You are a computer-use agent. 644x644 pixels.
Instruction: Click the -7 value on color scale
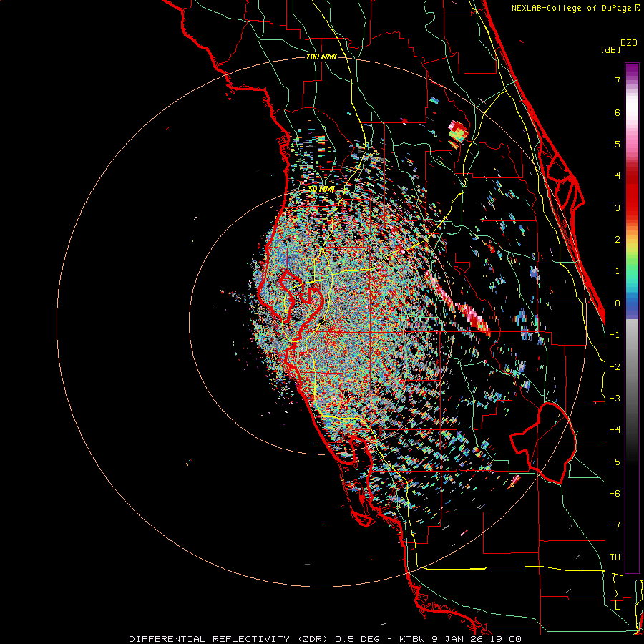click(x=615, y=525)
